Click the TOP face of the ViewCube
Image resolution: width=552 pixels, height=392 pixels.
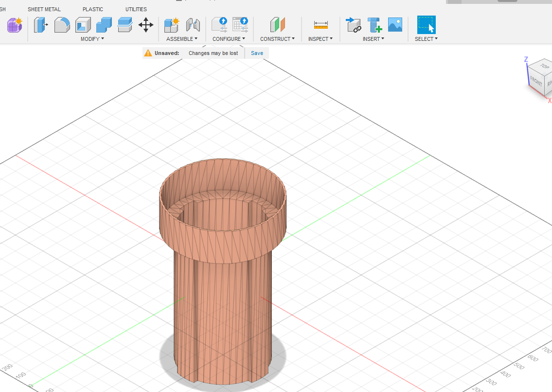[x=544, y=66]
